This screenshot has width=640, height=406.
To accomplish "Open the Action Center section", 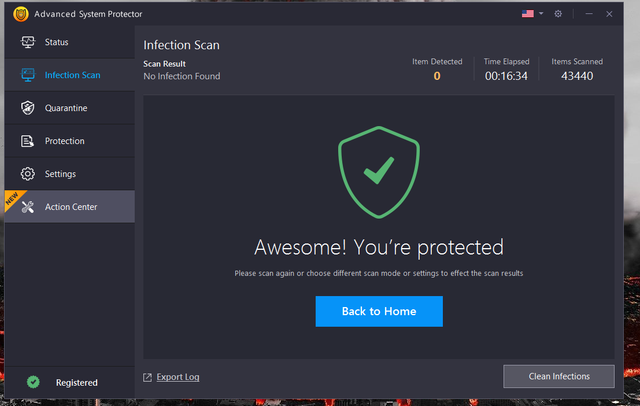I will pos(70,207).
